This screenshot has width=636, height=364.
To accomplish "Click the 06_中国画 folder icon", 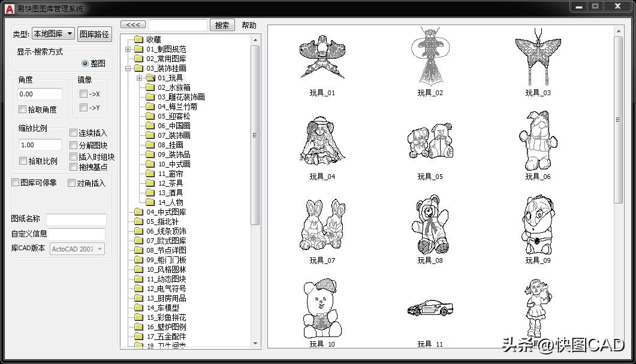I will 150,126.
